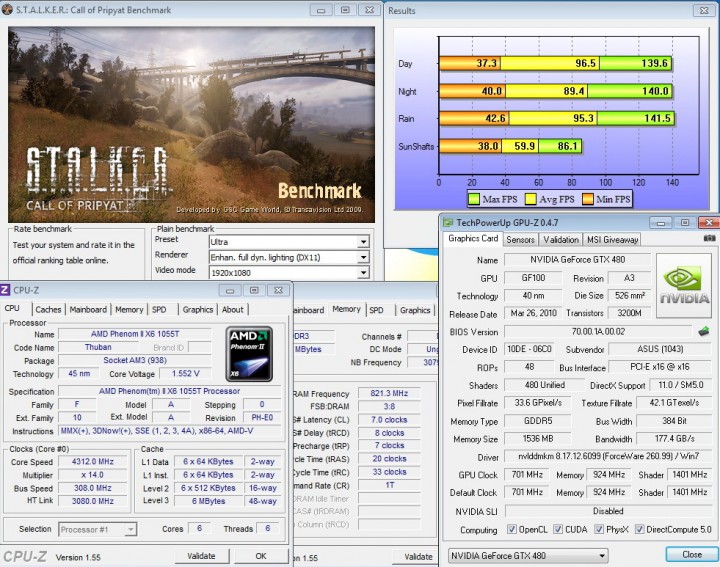Image resolution: width=720 pixels, height=567 pixels.
Task: Click the Threads value 6 in CPU-Z
Action: coord(268,528)
